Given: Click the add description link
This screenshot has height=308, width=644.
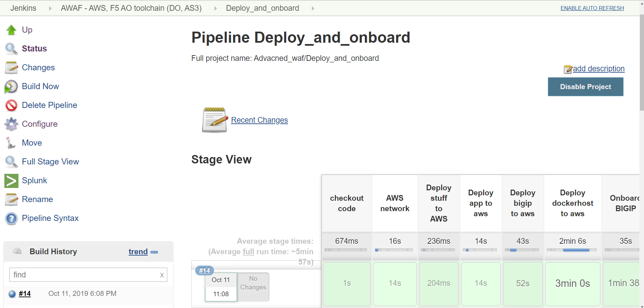Looking at the screenshot, I should coord(598,69).
